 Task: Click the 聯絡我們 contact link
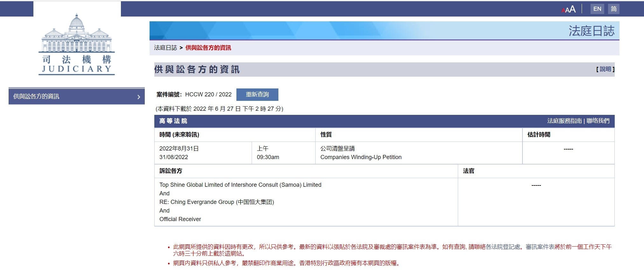pyautogui.click(x=598, y=121)
